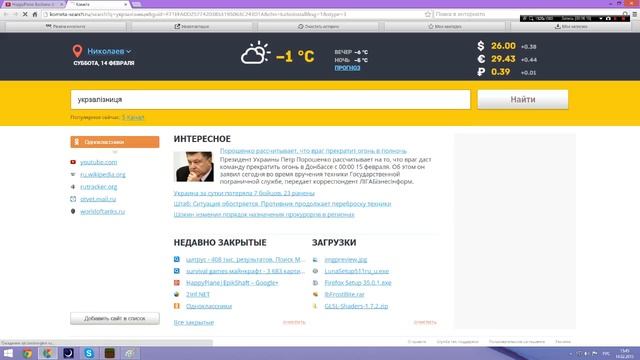Open Мои загрузки toolbar item
This screenshot has width=640, height=360.
coord(571,26)
